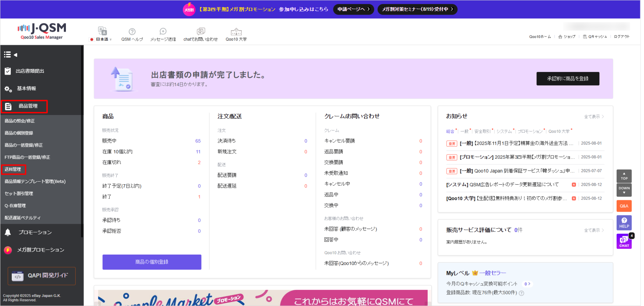Select 商品の照会/修正 submenu item
This screenshot has width=644, height=306.
pyautogui.click(x=20, y=121)
